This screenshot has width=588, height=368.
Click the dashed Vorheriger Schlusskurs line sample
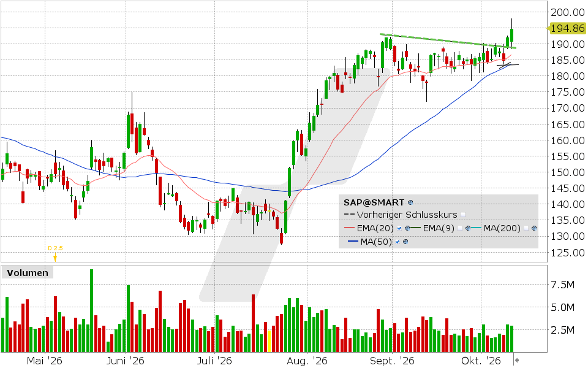pyautogui.click(x=349, y=215)
